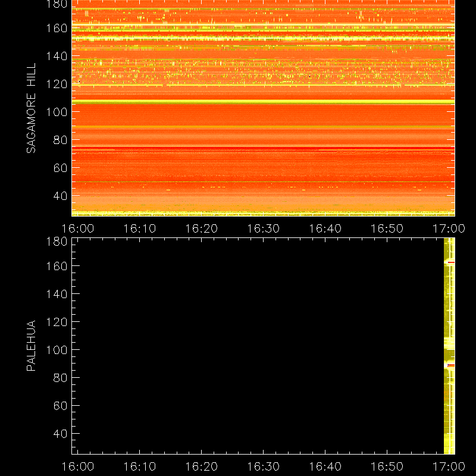
Task: Pick the 80 frequency label on Palehua plot
Action: click(60, 378)
